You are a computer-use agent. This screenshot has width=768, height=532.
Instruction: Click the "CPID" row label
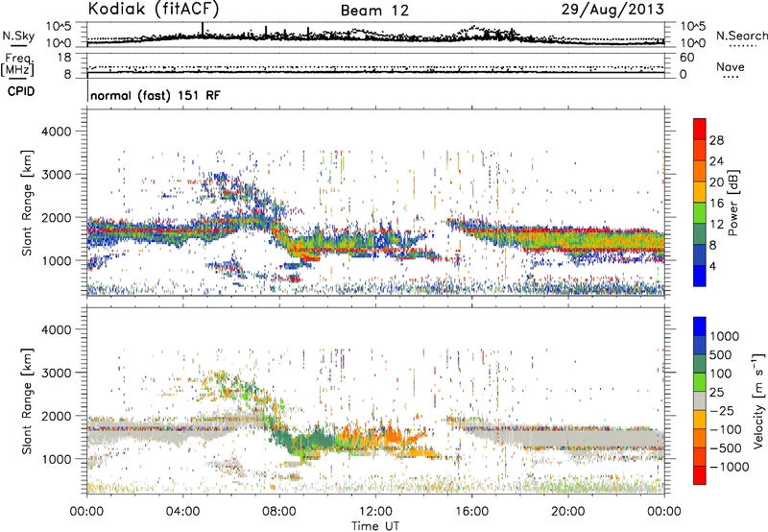point(21,91)
